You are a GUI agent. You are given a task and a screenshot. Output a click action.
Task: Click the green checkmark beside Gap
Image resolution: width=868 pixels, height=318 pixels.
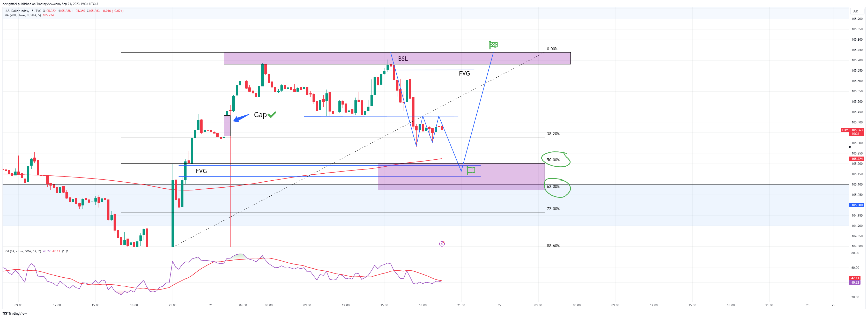click(x=272, y=115)
